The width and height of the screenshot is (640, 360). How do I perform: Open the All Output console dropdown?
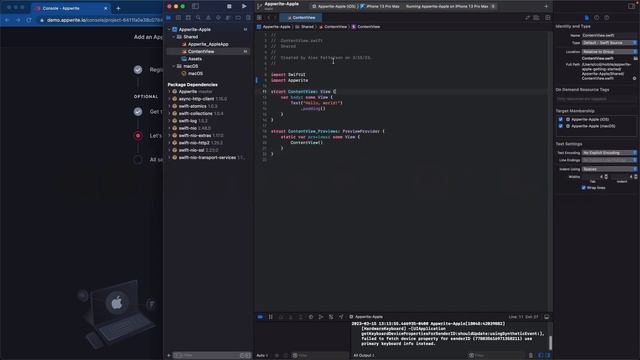click(364, 356)
